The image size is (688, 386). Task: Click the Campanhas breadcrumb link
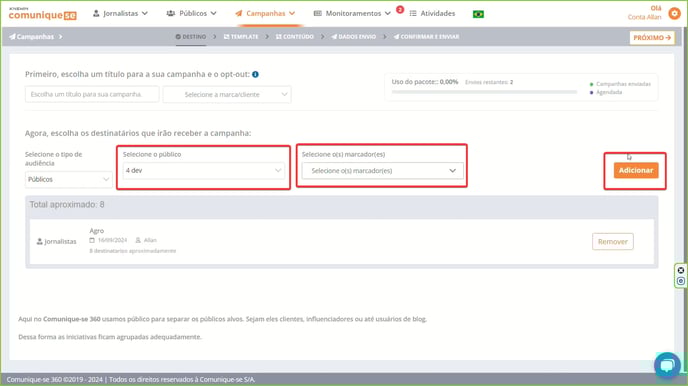(35, 37)
